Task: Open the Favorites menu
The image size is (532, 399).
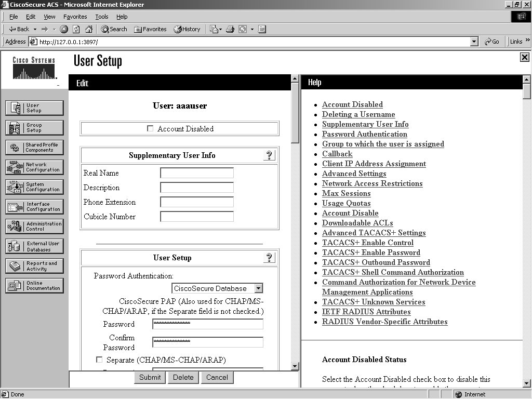Action: (75, 17)
